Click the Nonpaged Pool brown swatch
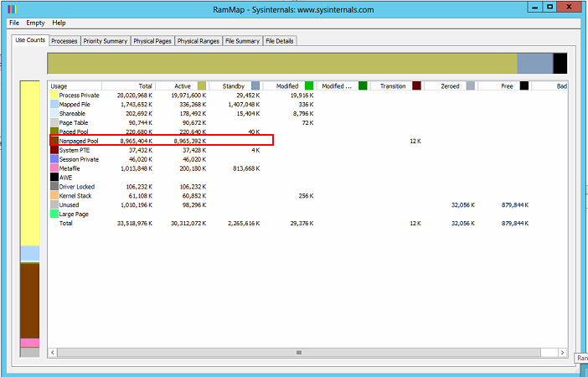Viewport: 588px width, 377px height. click(x=54, y=141)
